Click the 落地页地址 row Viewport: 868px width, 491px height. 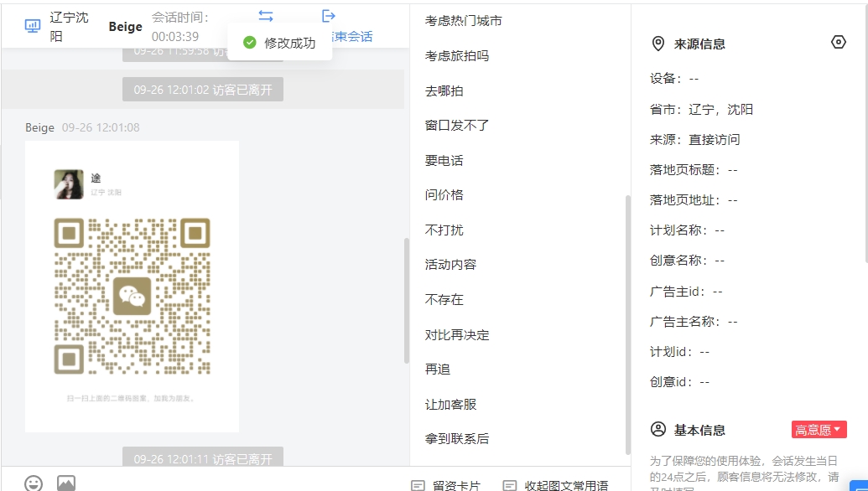(x=694, y=200)
